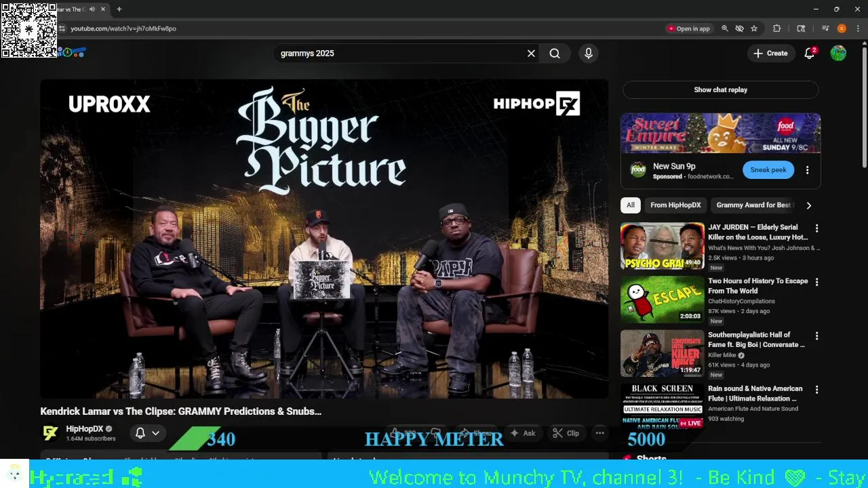Open the more actions ellipsis under video
Image resolution: width=868 pixels, height=488 pixels.
coord(599,433)
